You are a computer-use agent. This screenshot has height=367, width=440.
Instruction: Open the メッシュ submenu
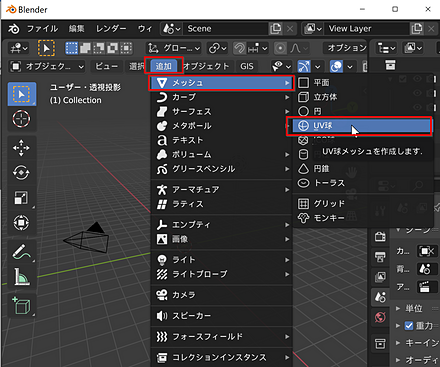(x=222, y=83)
